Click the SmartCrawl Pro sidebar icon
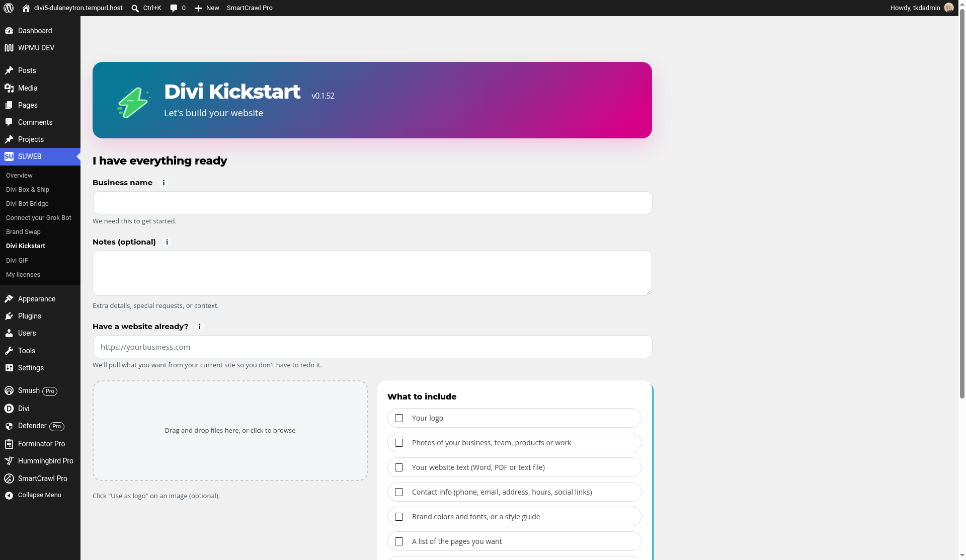Image resolution: width=966 pixels, height=560 pixels. click(9, 478)
